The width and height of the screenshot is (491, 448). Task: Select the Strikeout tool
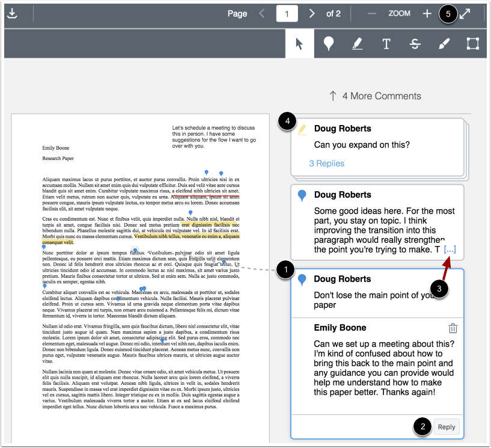pos(415,43)
